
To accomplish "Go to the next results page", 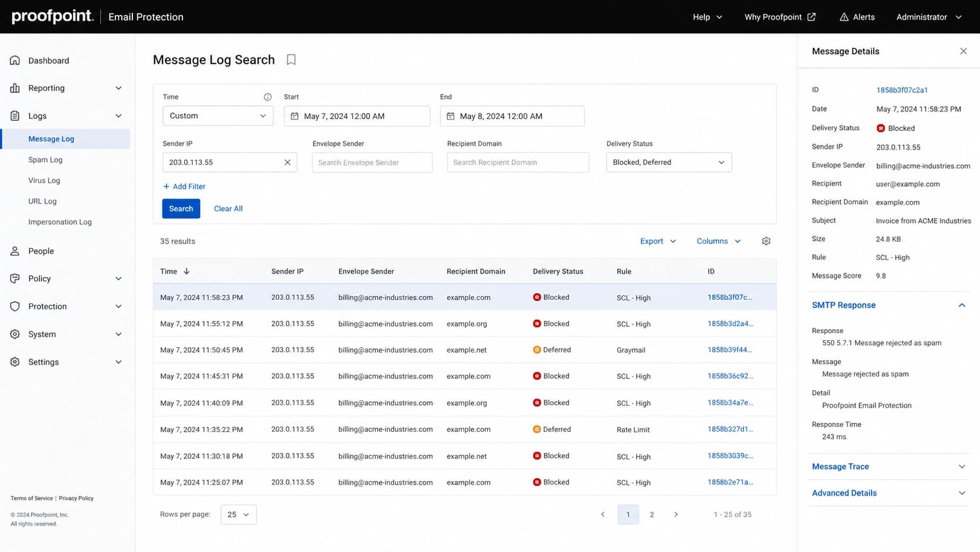I will (x=676, y=514).
